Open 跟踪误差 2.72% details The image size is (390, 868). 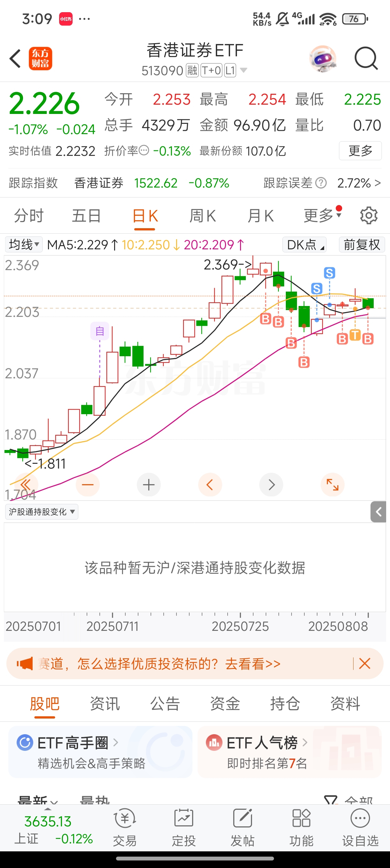pyautogui.click(x=359, y=183)
